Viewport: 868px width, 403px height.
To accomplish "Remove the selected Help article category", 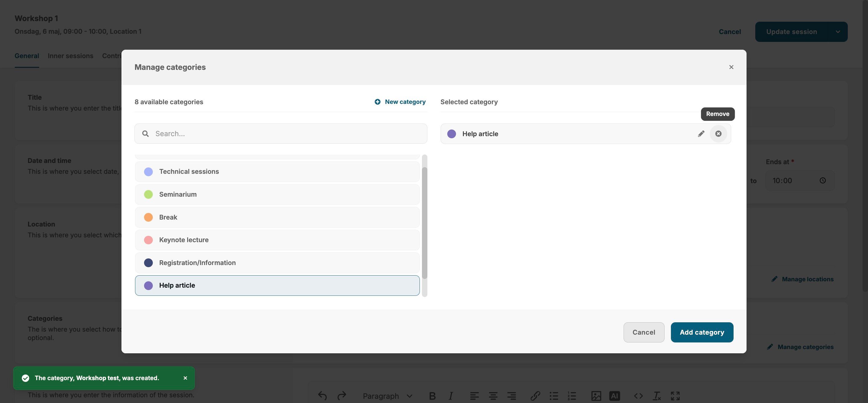I will point(718,134).
